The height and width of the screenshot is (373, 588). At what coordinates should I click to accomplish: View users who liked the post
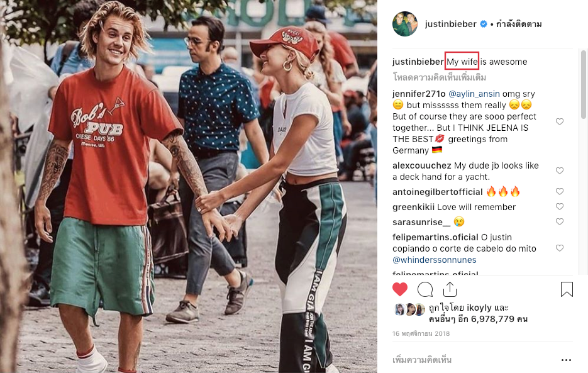coord(478,313)
